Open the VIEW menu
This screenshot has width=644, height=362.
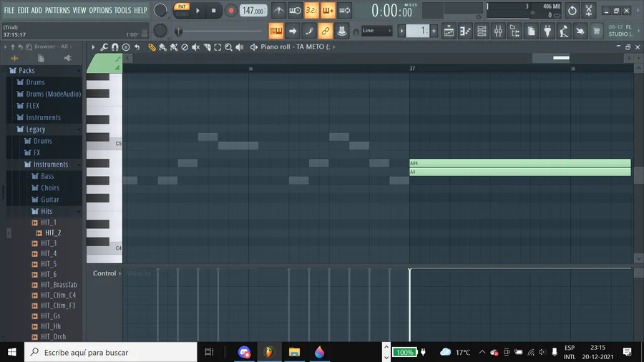coord(79,10)
